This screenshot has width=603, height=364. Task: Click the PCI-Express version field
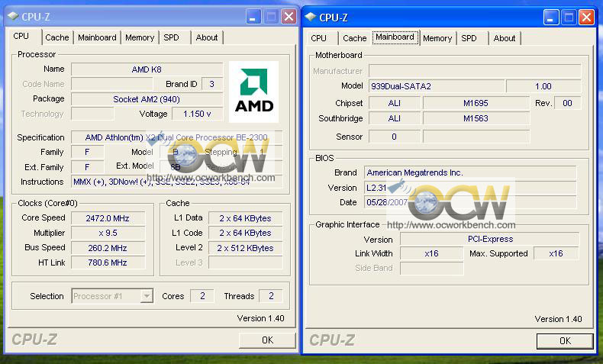[x=490, y=239]
